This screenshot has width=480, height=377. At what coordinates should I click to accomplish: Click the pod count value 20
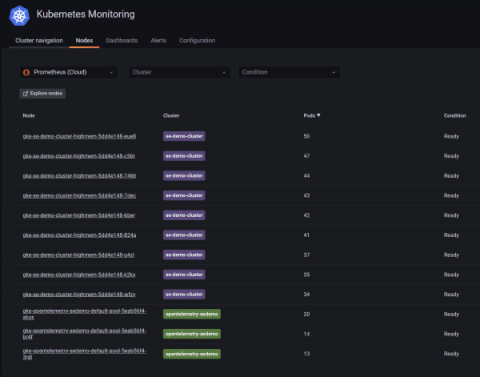point(307,314)
